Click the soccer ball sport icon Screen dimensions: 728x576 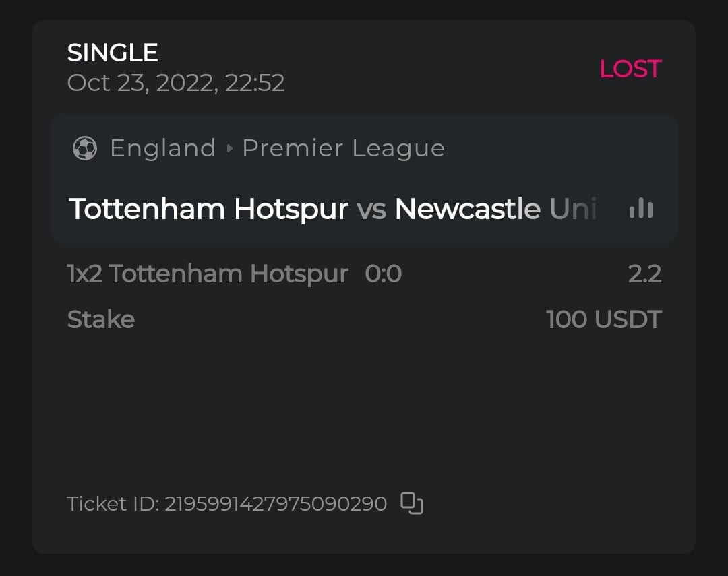point(85,148)
